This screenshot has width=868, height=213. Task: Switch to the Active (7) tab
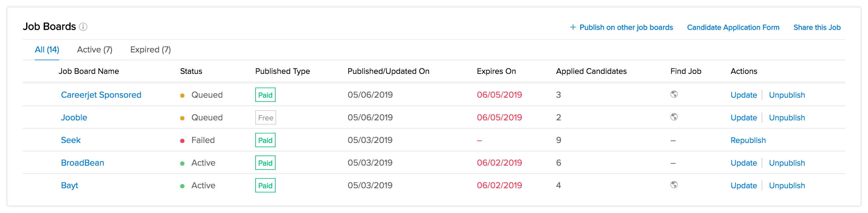[x=95, y=50]
